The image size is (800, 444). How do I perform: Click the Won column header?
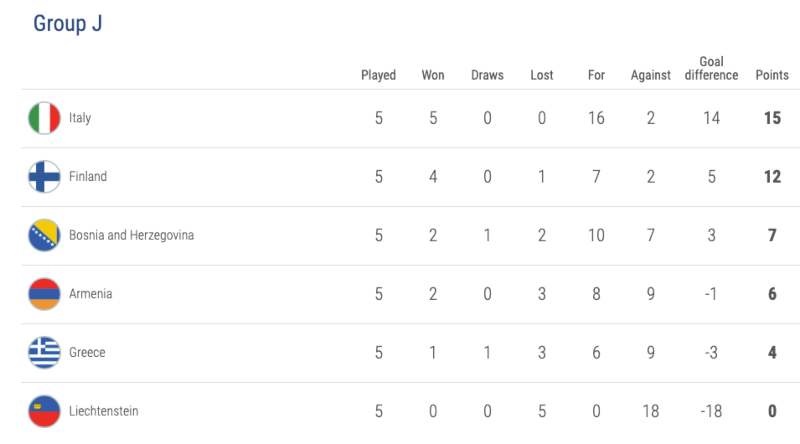(x=433, y=75)
